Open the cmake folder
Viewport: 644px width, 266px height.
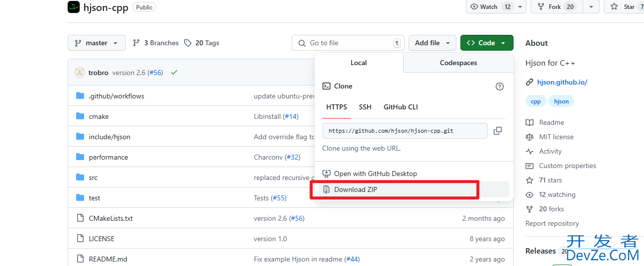tap(99, 116)
